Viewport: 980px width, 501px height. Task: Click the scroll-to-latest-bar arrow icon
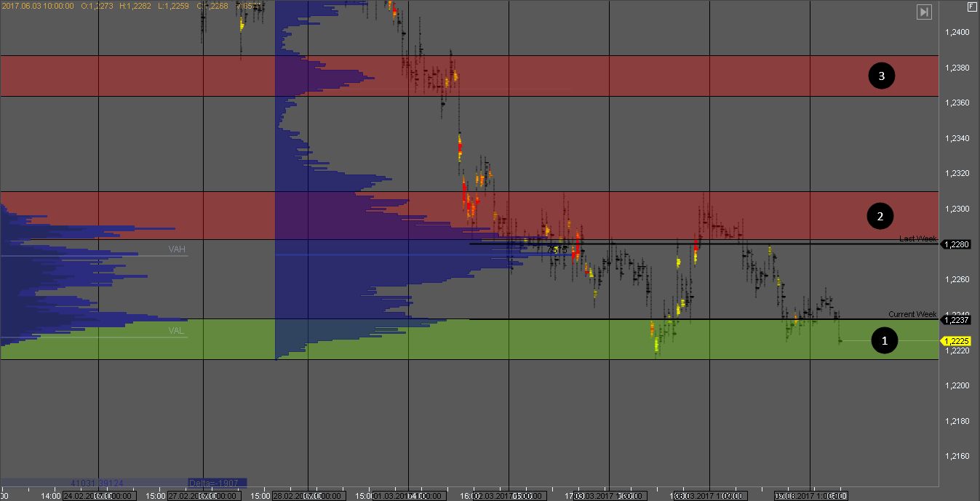click(x=924, y=12)
